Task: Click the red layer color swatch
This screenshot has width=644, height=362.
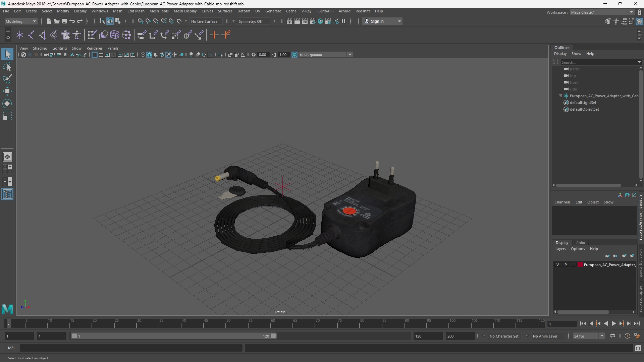Action: pyautogui.click(x=580, y=265)
